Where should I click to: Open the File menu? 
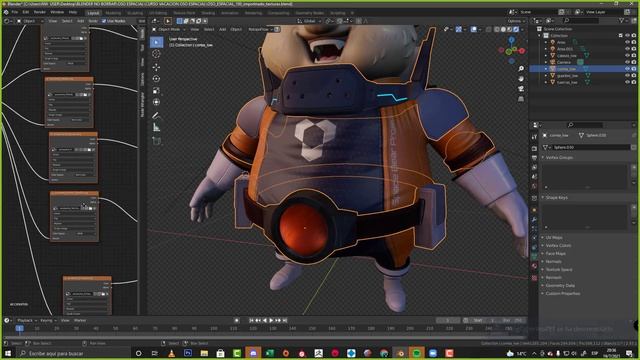(x=15, y=12)
